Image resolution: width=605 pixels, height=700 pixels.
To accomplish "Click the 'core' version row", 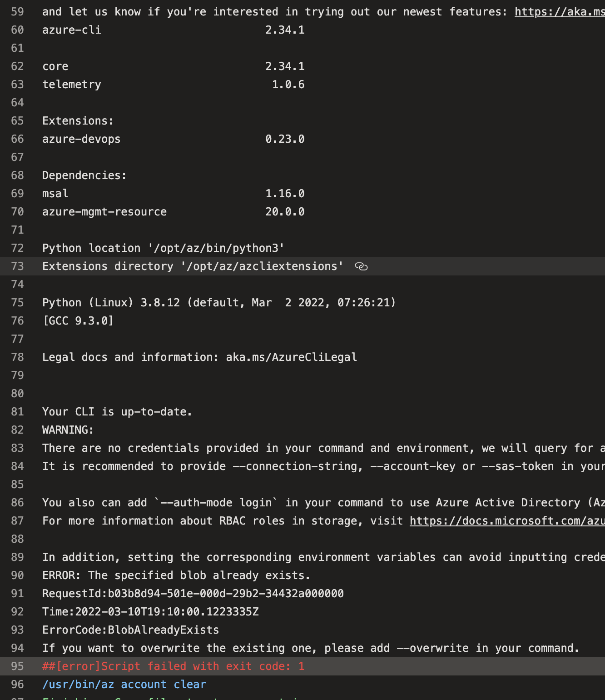I will click(x=174, y=66).
